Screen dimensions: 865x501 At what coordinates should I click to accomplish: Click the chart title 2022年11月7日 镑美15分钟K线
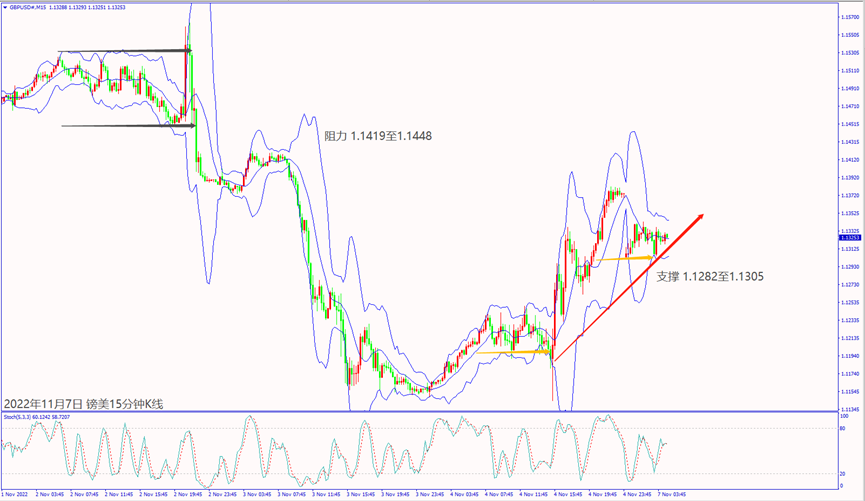pyautogui.click(x=83, y=403)
